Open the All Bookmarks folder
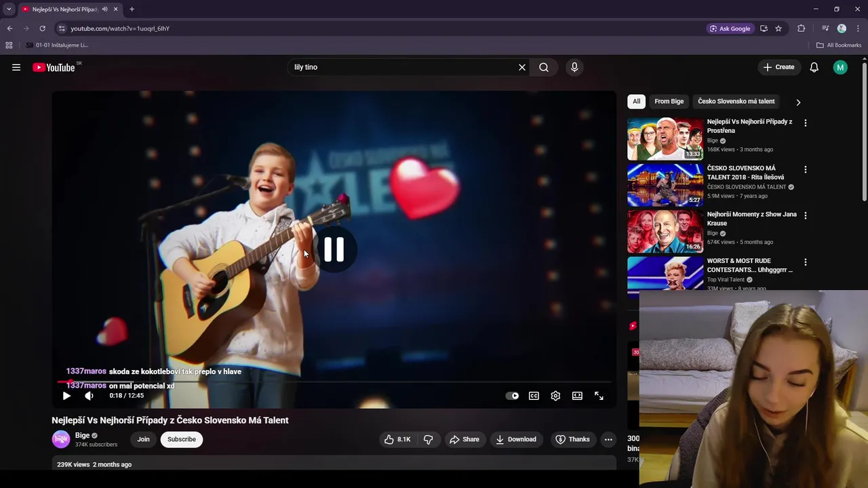 click(838, 45)
